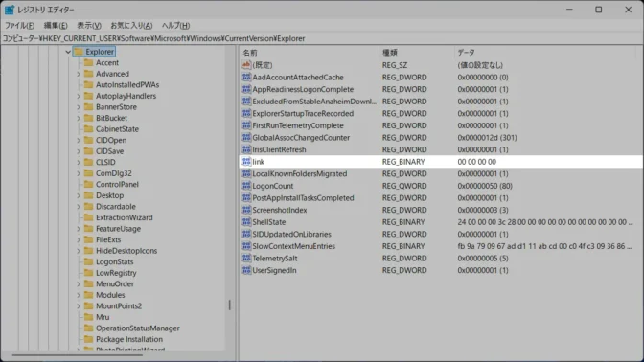Viewport: 644px width, 362px height.
Task: Select the MenuOrder tree key
Action: [115, 283]
